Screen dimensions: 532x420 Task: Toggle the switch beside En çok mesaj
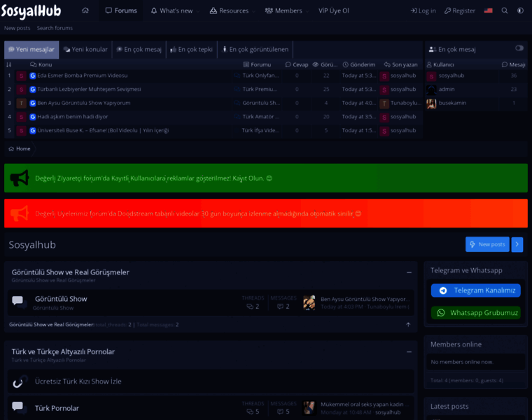pyautogui.click(x=519, y=48)
